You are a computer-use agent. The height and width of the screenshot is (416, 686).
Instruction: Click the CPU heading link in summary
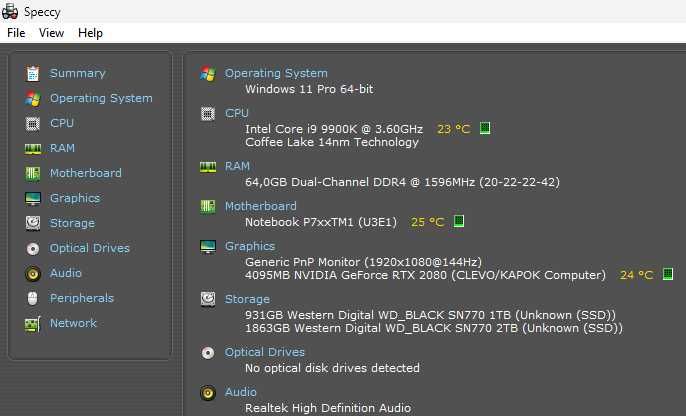(x=237, y=113)
